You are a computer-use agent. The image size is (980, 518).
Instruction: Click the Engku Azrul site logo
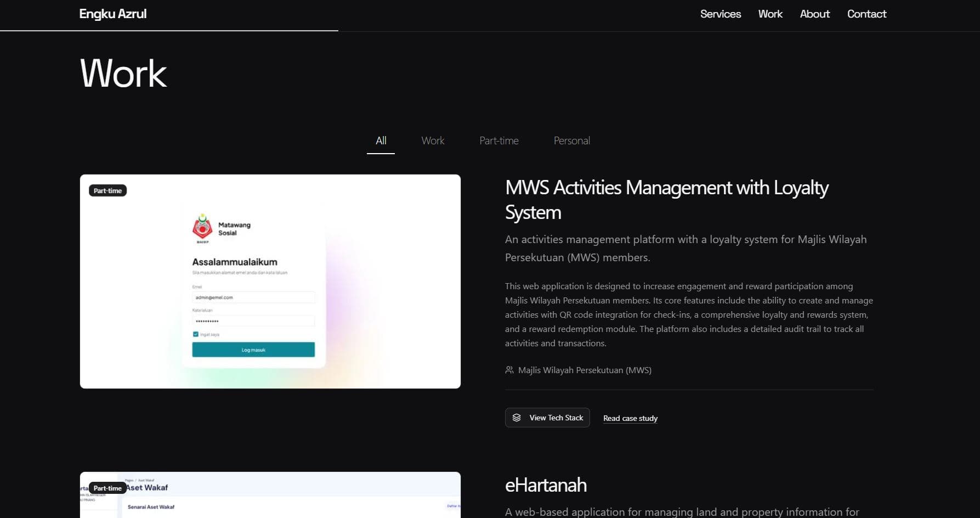click(x=112, y=14)
